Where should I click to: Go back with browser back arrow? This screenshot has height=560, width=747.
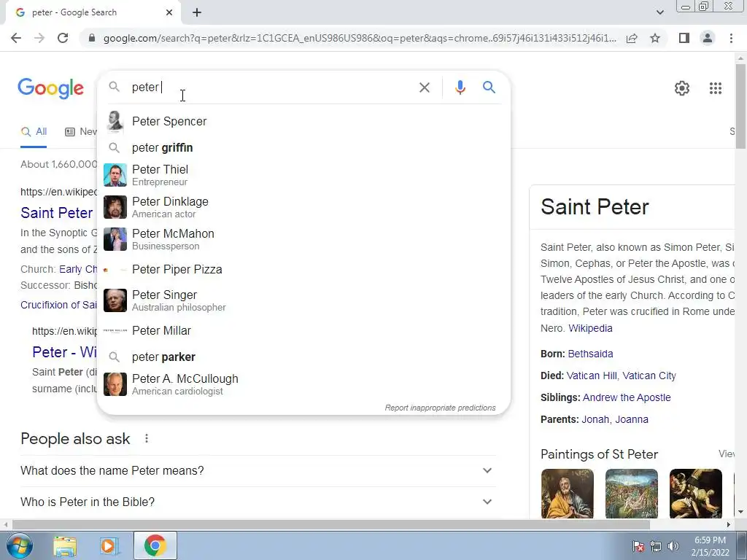pos(16,38)
